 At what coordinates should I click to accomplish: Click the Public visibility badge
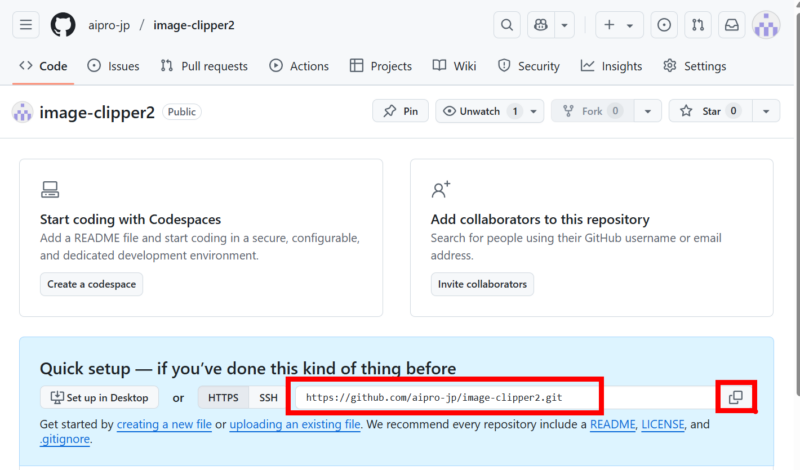tap(182, 112)
